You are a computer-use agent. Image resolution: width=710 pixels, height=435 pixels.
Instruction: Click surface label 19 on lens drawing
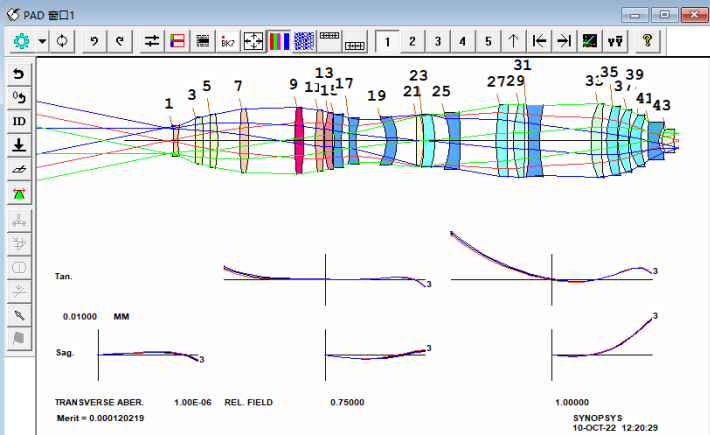click(x=376, y=96)
